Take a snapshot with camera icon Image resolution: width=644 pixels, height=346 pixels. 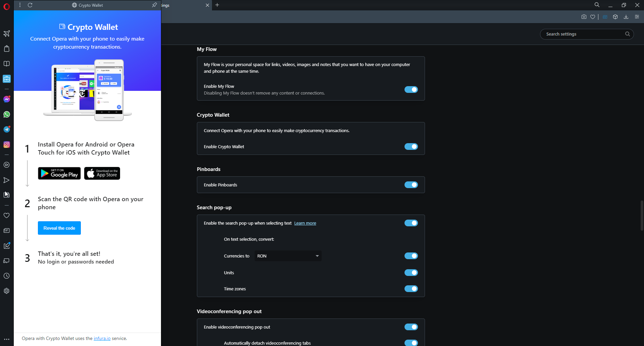point(584,17)
